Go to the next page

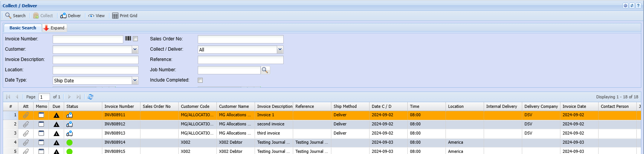point(69,97)
